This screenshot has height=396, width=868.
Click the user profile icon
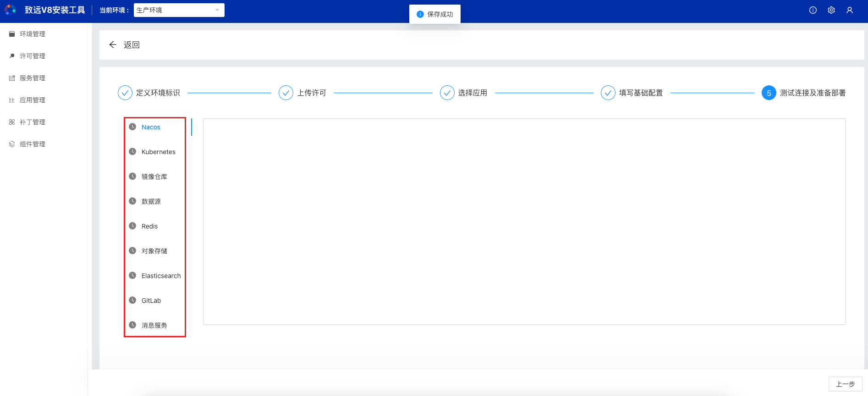point(850,10)
